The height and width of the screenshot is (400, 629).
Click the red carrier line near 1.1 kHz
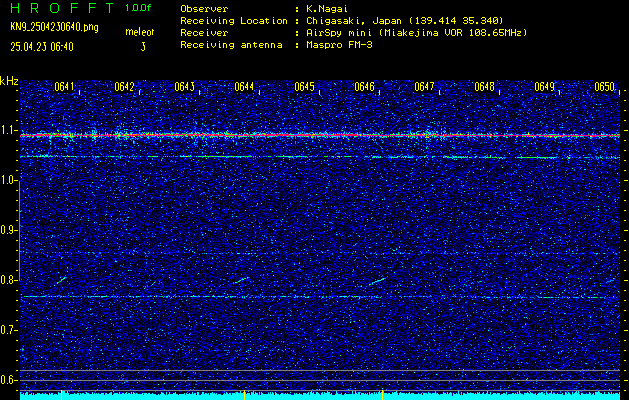coord(320,136)
